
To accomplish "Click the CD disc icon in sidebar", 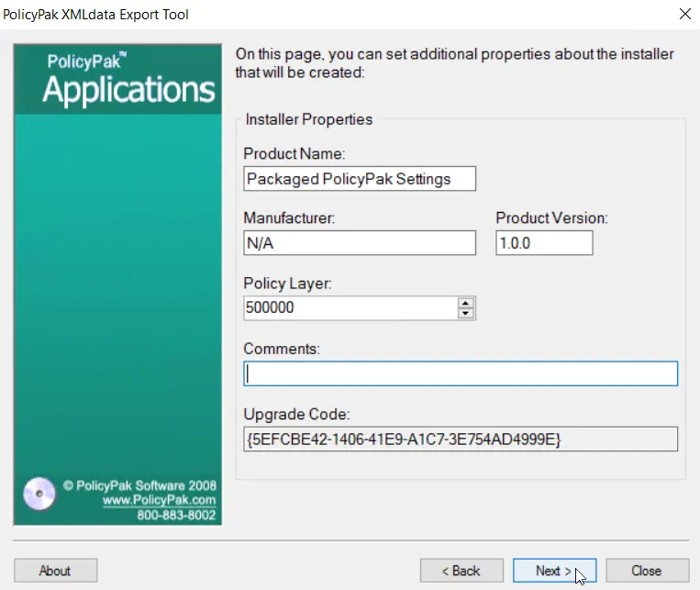I will tap(39, 494).
